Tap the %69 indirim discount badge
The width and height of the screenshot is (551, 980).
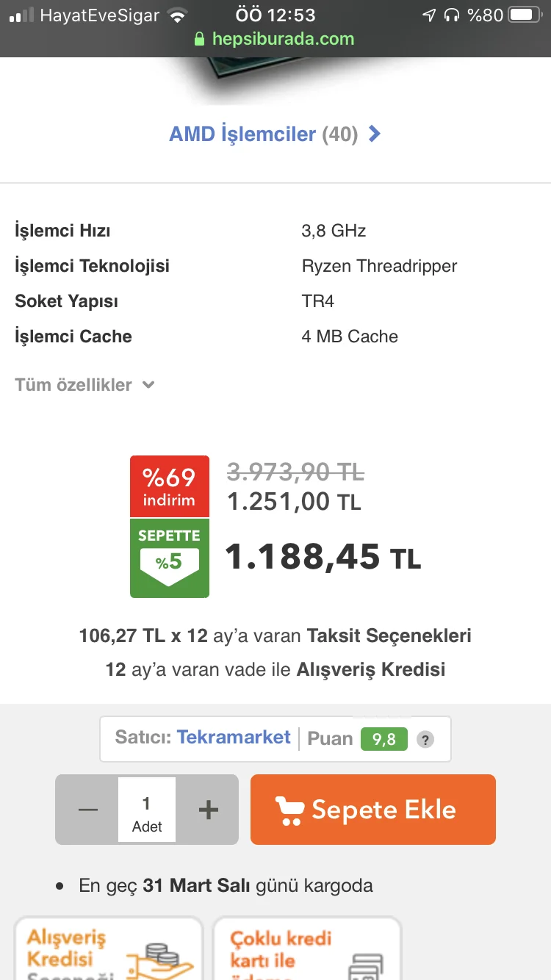(169, 486)
